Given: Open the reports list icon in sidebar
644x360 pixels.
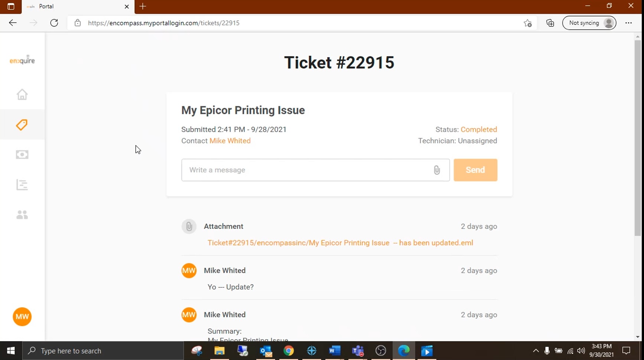Looking at the screenshot, I should (22, 185).
